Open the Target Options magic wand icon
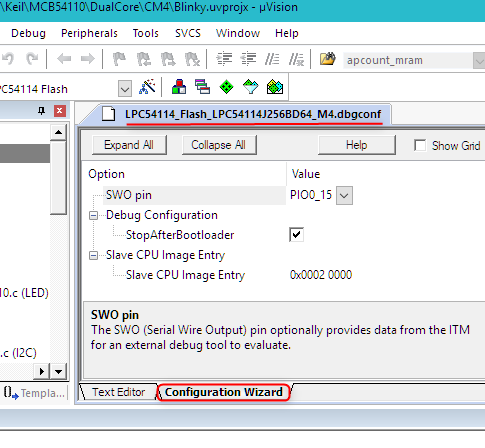The image size is (485, 448). [147, 88]
